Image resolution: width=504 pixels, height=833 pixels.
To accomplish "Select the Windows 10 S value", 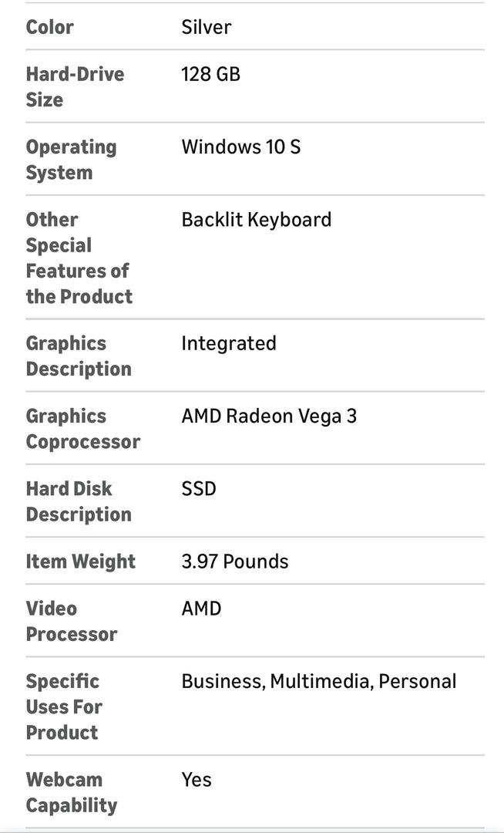I will coord(240,147).
